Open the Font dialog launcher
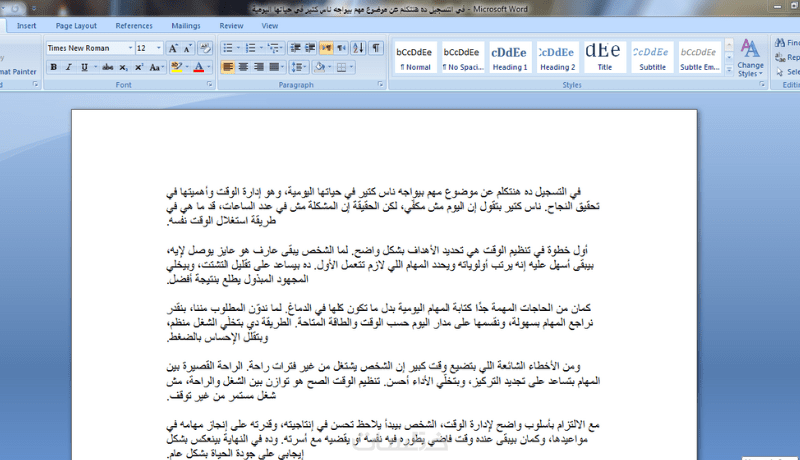Image resolution: width=800 pixels, height=460 pixels. pyautogui.click(x=210, y=85)
